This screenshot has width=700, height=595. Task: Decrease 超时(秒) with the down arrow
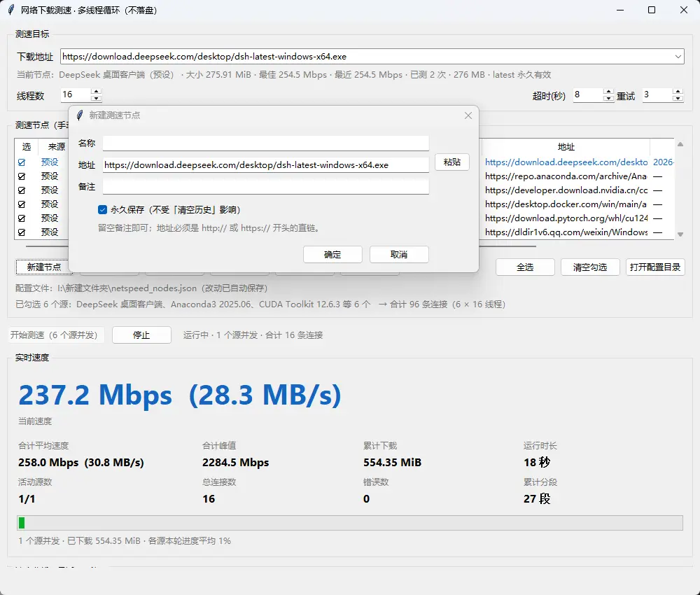coord(608,98)
